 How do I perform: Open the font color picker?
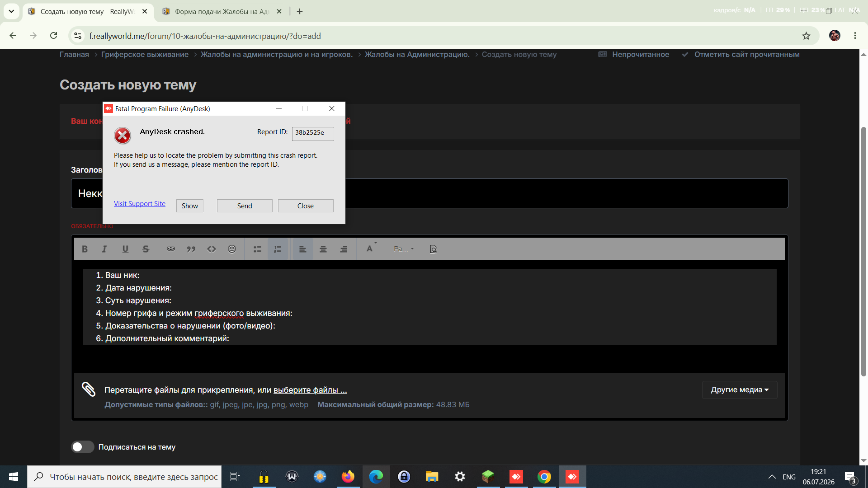tap(371, 249)
